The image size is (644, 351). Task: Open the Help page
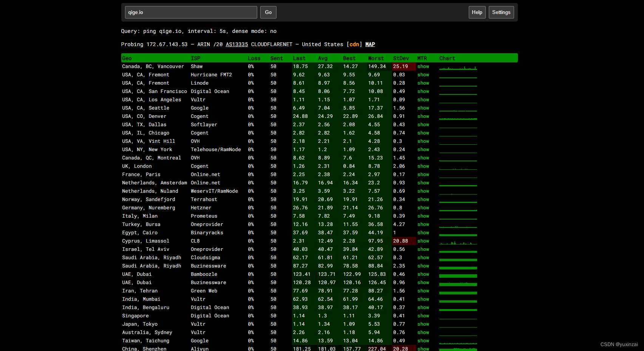click(477, 12)
